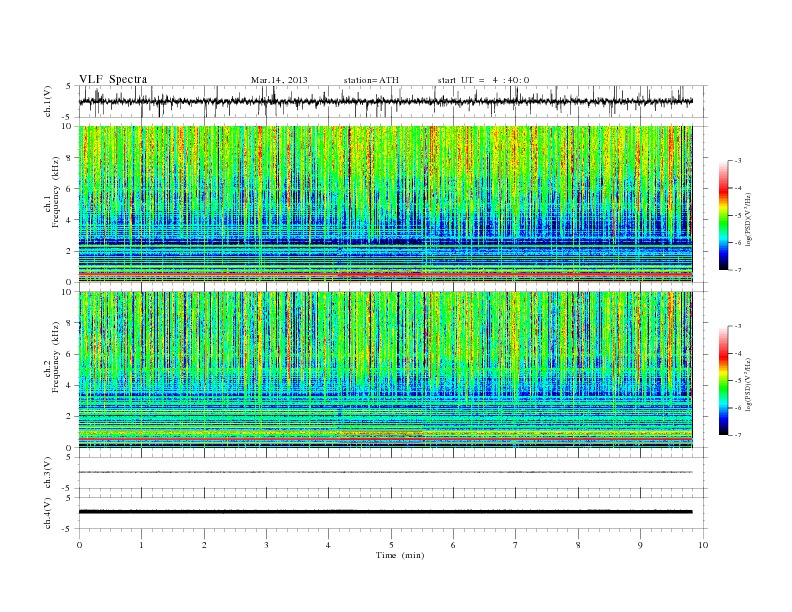Click time axis tick label "6"
Viewport: 792px width, 612px height.
pyautogui.click(x=453, y=545)
